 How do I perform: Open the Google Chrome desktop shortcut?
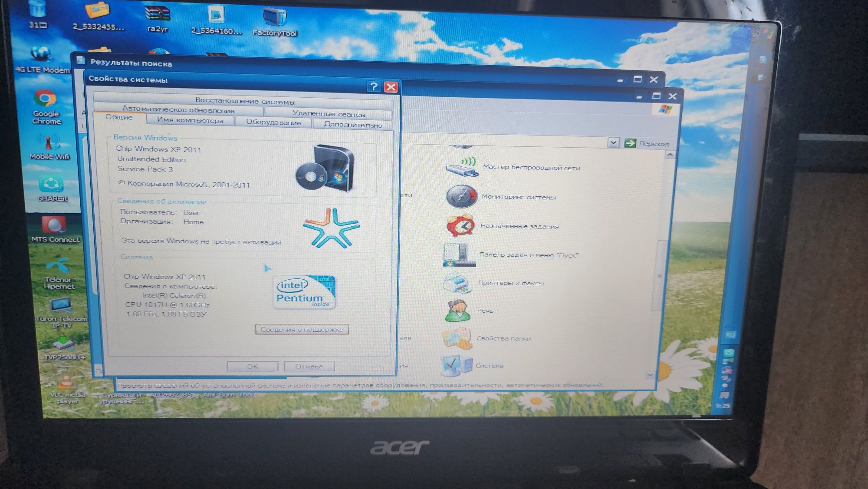46,107
